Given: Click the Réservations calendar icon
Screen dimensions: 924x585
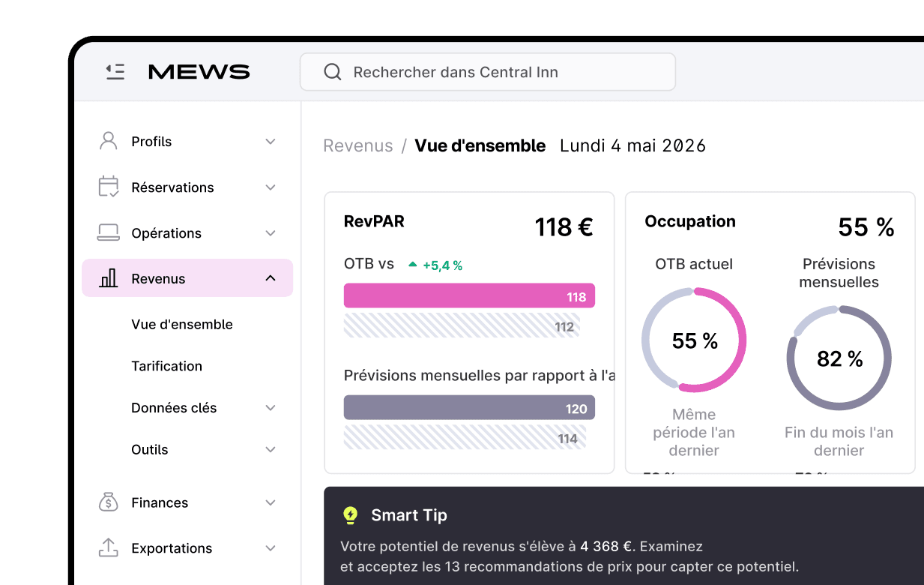Looking at the screenshot, I should tap(109, 187).
